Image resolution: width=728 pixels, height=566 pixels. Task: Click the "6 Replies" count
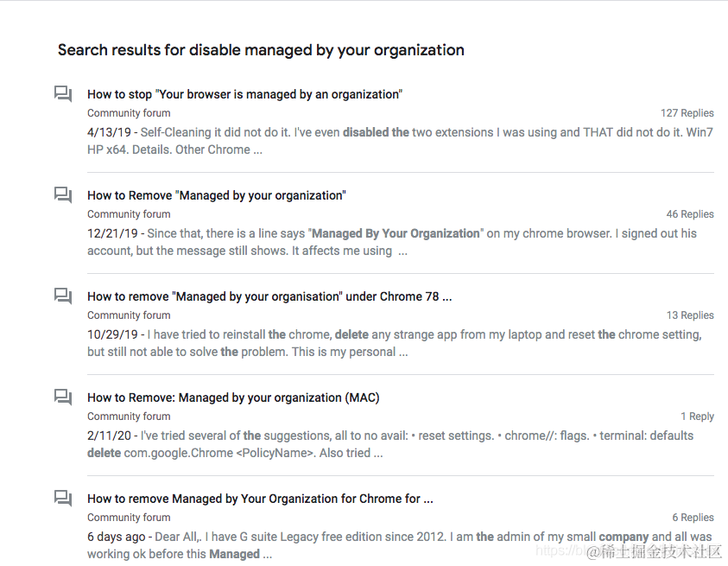click(x=693, y=518)
